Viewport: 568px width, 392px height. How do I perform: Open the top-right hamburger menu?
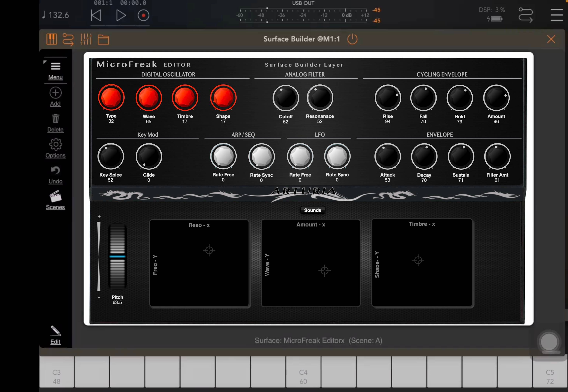click(x=557, y=15)
